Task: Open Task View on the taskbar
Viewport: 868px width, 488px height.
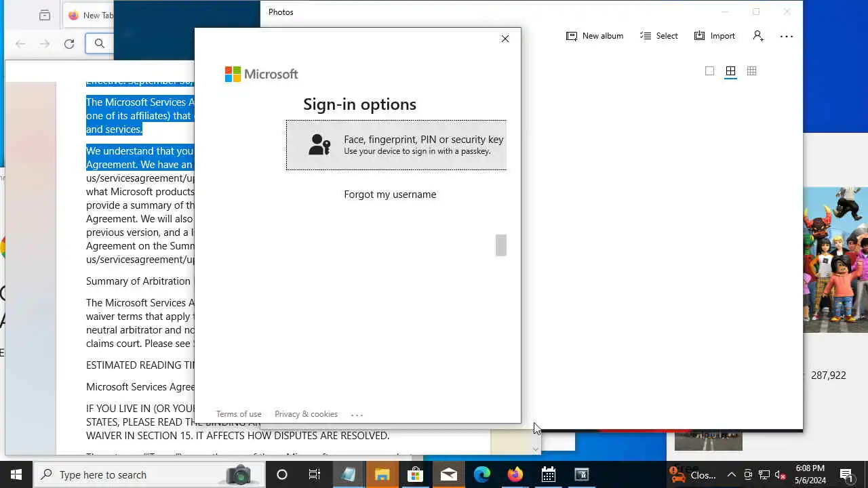Action: pos(315,474)
